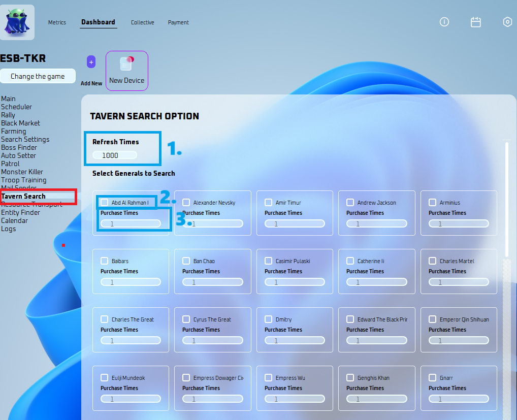Check the Dmitry checkbox
This screenshot has width=517, height=420.
pyautogui.click(x=268, y=319)
